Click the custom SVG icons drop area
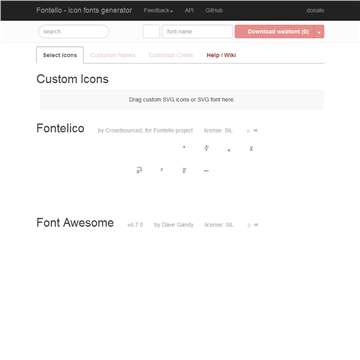 182,99
